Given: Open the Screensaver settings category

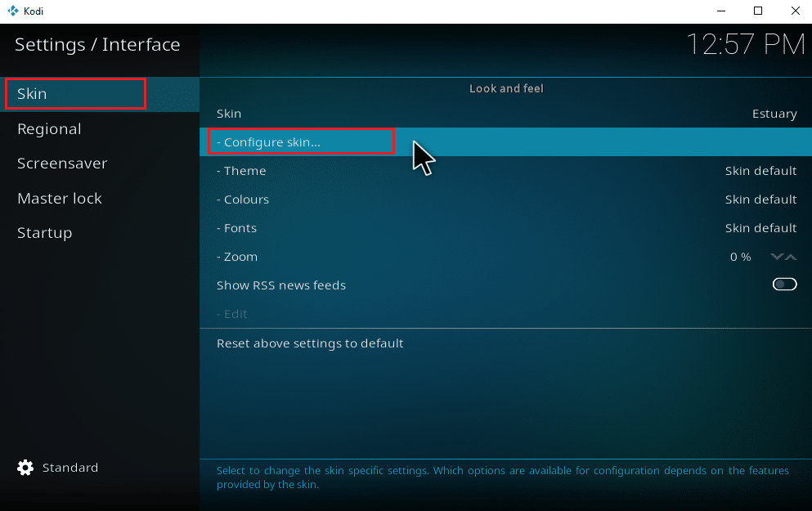Looking at the screenshot, I should (100, 164).
